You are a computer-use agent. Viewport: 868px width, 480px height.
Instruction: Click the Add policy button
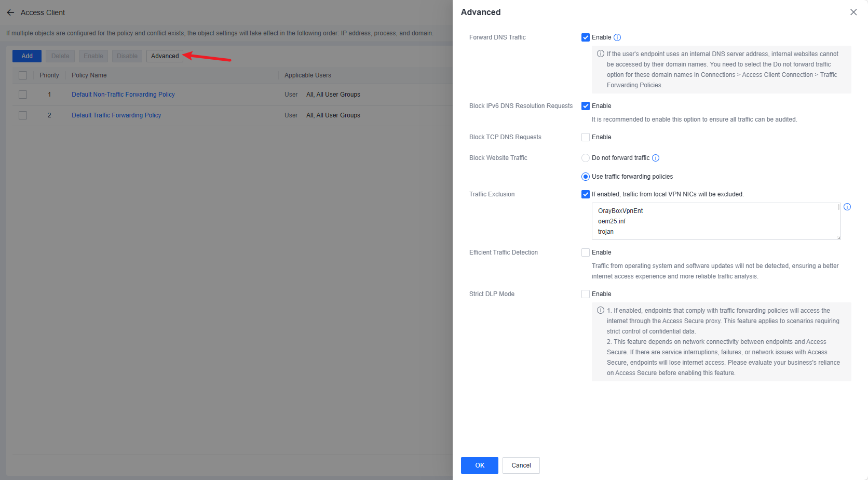tap(27, 56)
